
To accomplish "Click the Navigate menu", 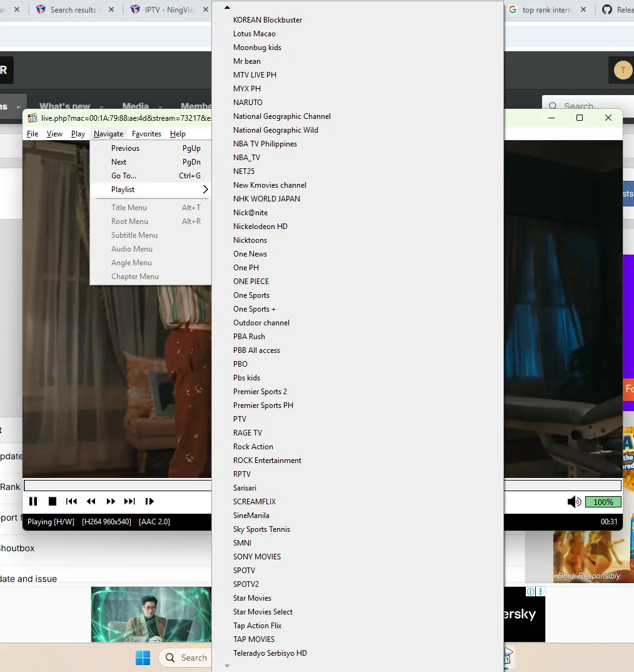I will 108,134.
